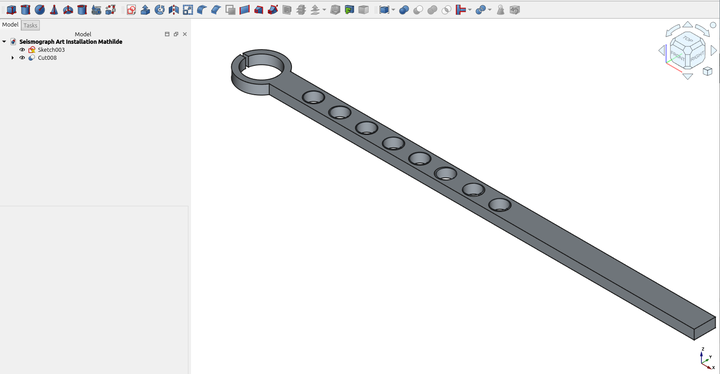Select the Revolve tool

[x=159, y=10]
